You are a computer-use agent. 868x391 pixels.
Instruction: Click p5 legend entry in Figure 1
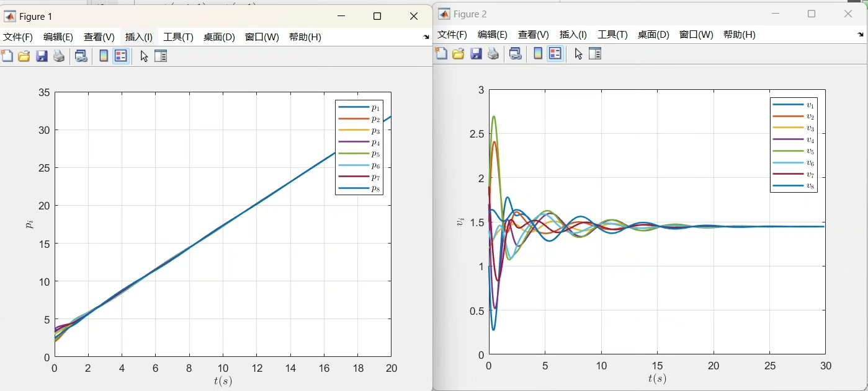360,154
